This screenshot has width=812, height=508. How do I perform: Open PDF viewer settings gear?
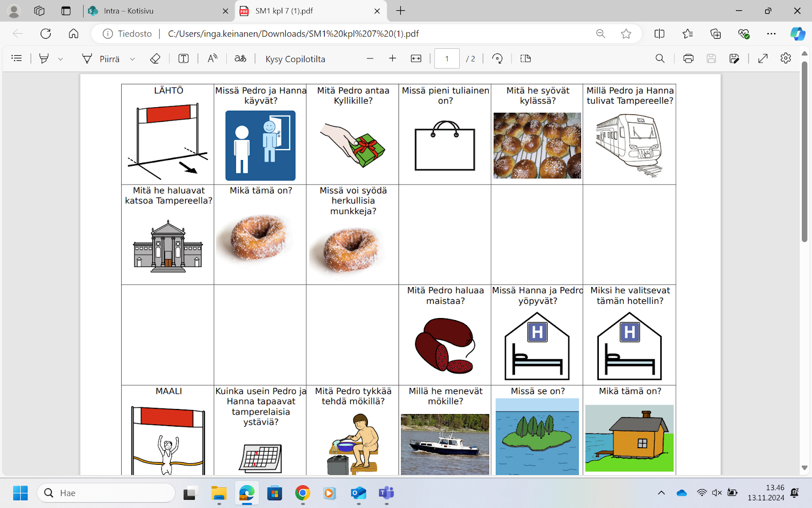point(786,58)
